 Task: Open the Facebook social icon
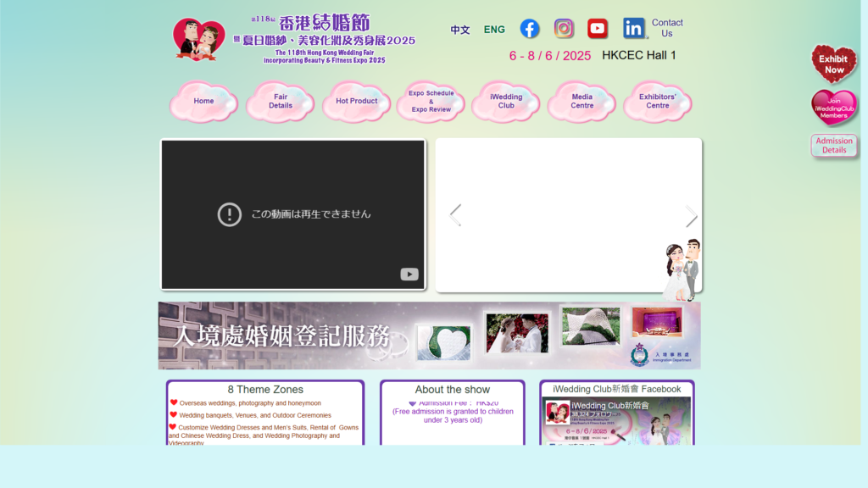coord(529,29)
